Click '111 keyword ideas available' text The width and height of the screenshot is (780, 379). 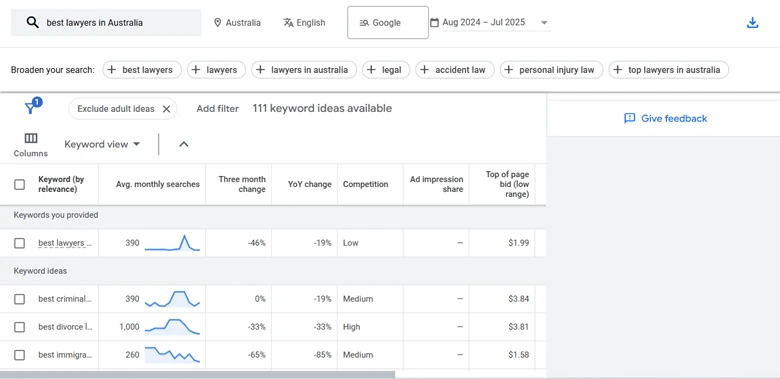[x=322, y=108]
